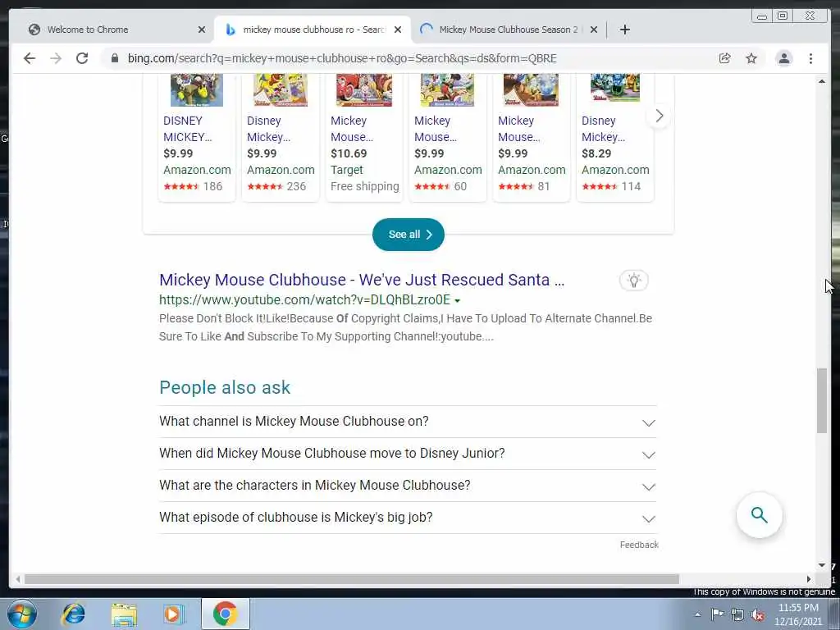Click the padlock site info icon
The image size is (840, 630).
[x=115, y=58]
